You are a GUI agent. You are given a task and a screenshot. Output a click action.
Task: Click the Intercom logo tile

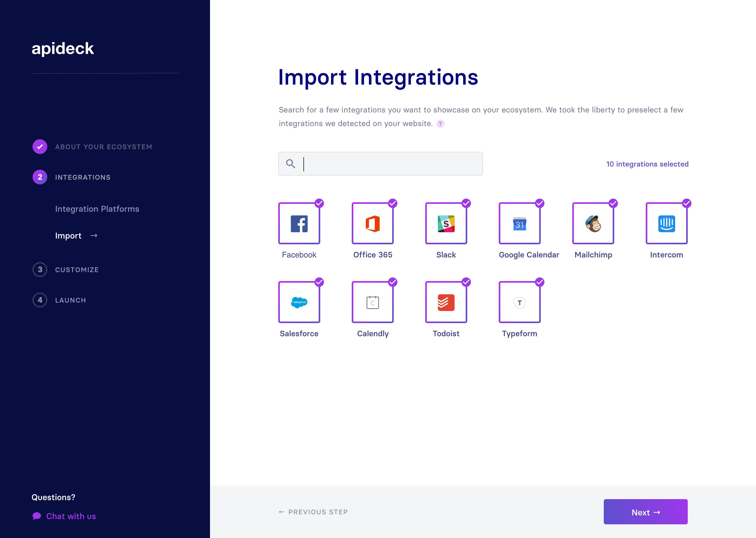[667, 223]
